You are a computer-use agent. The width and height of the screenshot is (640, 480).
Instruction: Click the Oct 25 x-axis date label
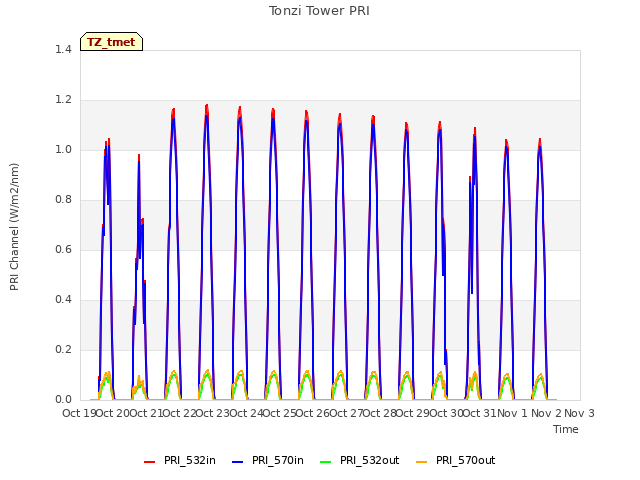click(x=280, y=413)
